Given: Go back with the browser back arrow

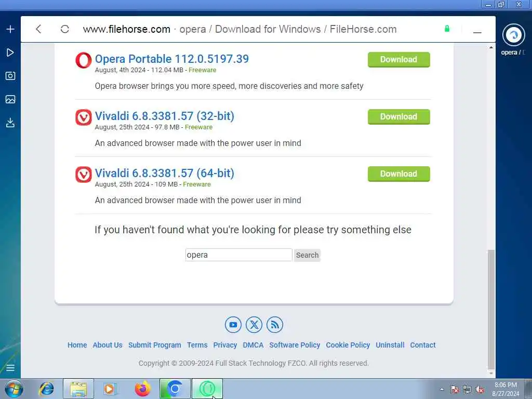Looking at the screenshot, I should tap(38, 29).
